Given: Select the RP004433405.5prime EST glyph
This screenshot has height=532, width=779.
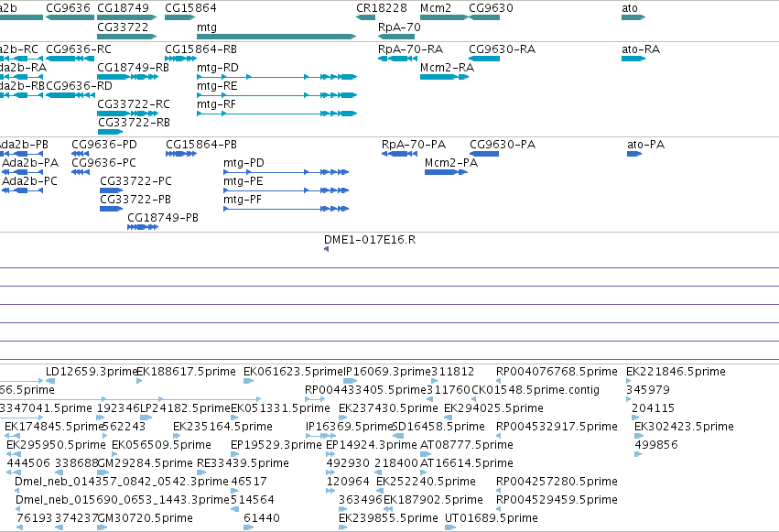Looking at the screenshot, I should [315, 399].
